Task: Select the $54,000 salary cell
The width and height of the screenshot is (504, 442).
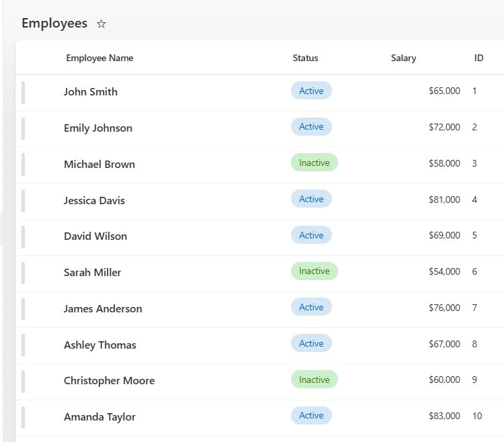Action: [444, 272]
